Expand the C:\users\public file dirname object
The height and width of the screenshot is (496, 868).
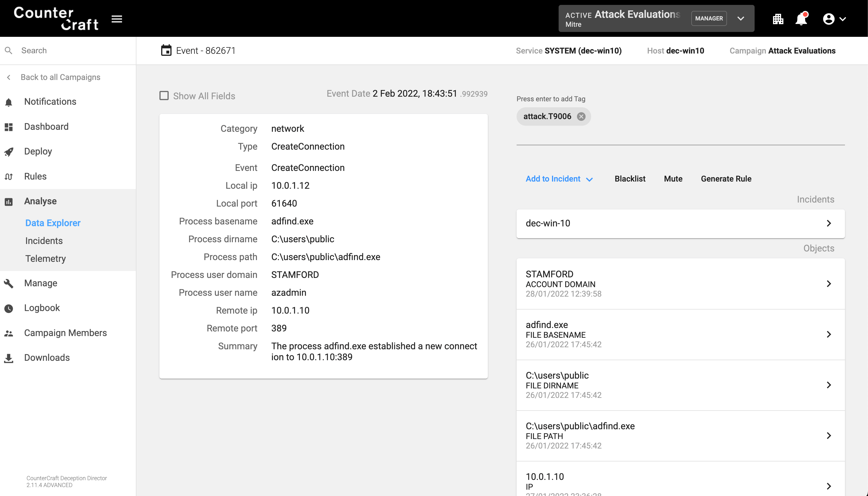coord(680,385)
